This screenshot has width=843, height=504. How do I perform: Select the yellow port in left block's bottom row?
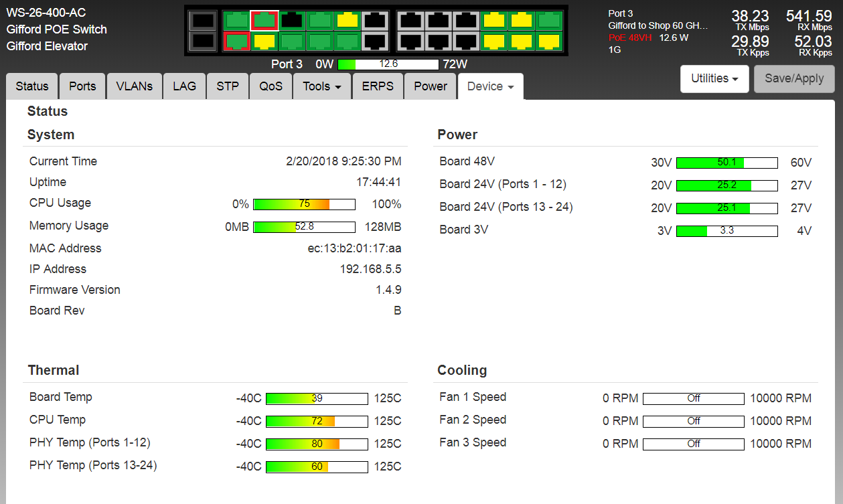click(x=264, y=41)
